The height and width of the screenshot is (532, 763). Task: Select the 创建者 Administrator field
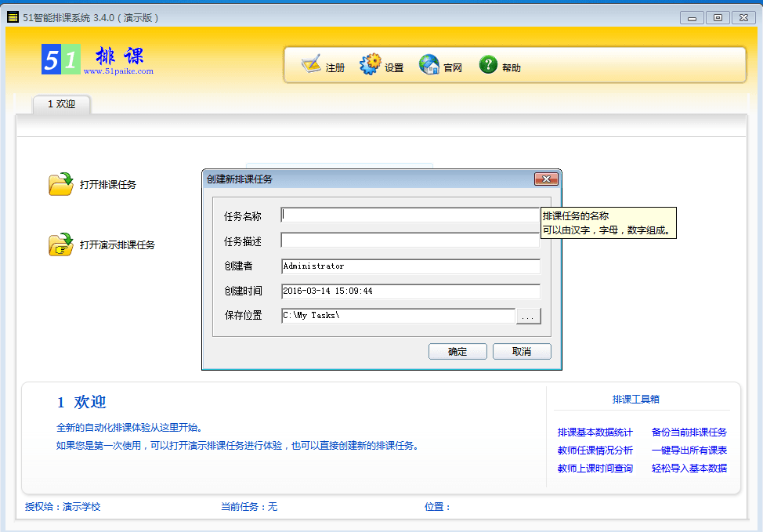pos(410,266)
